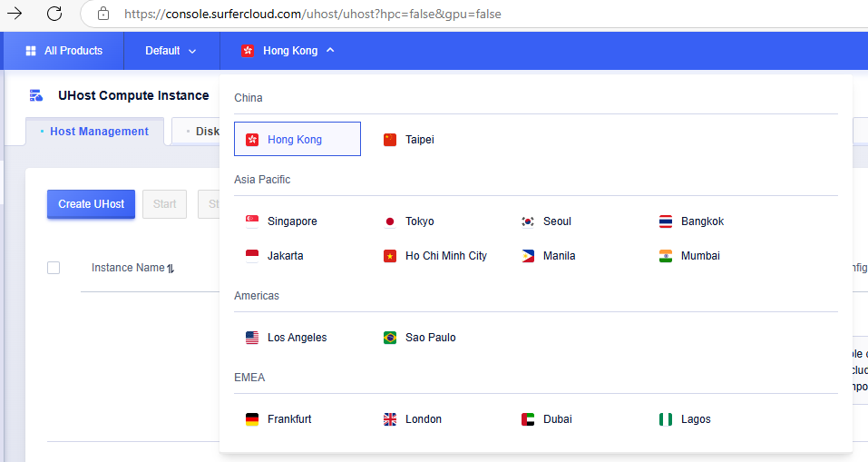
Task: Click the Los Angeles US flag icon
Action: (252, 338)
